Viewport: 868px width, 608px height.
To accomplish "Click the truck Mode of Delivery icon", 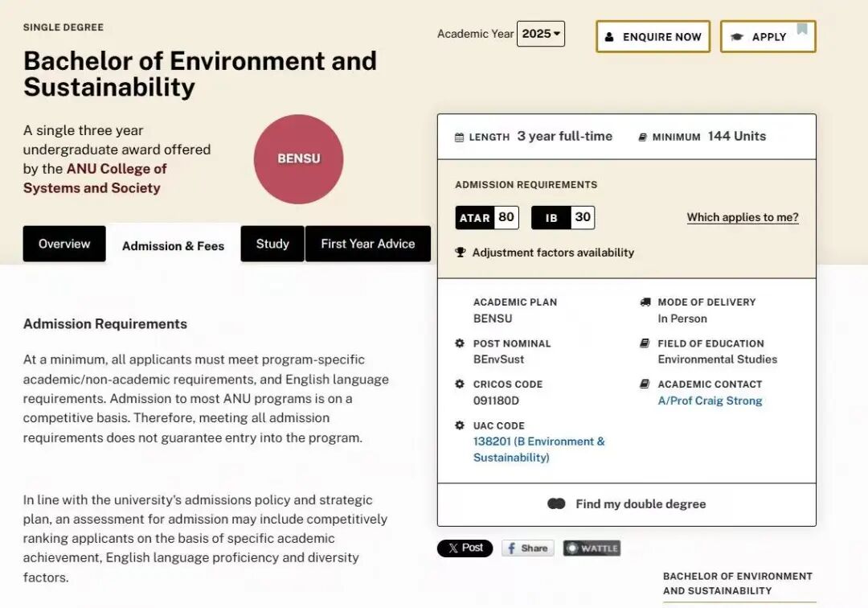I will coord(645,302).
